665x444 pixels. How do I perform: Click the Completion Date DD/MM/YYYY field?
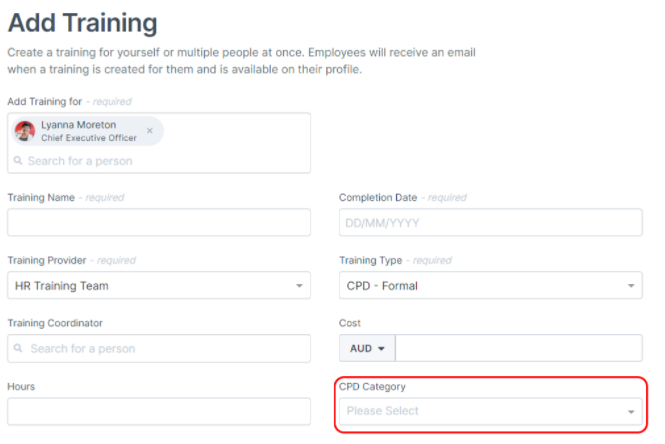click(x=490, y=222)
